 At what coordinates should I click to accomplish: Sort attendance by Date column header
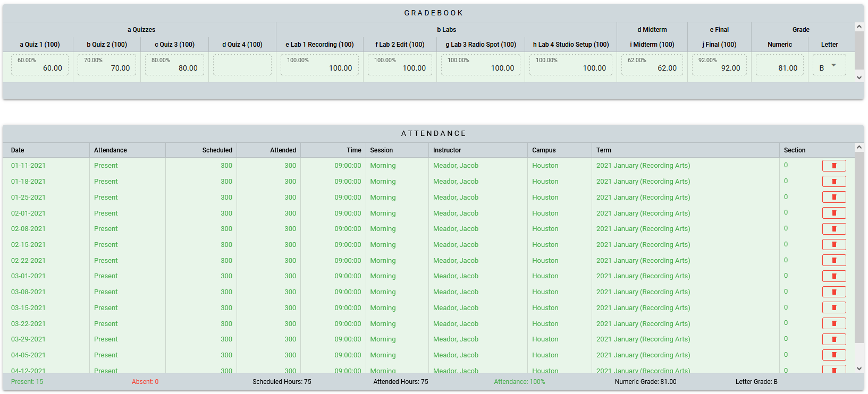pyautogui.click(x=18, y=150)
